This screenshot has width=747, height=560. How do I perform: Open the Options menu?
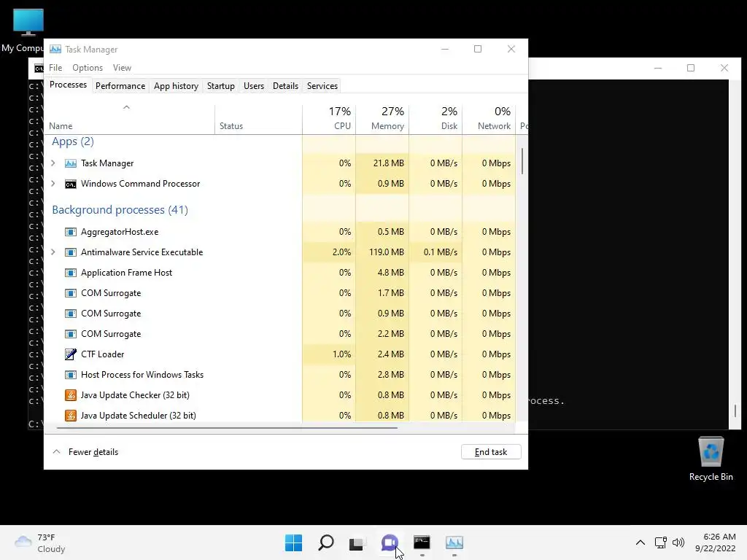click(88, 68)
